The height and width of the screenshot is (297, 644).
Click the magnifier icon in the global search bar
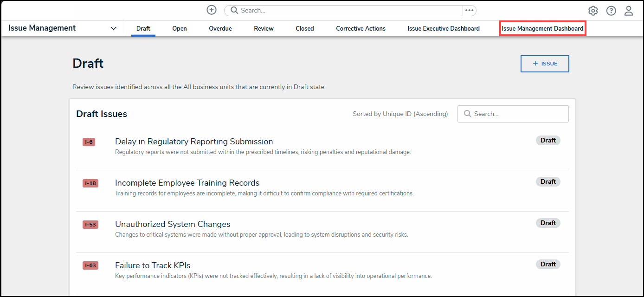[234, 10]
